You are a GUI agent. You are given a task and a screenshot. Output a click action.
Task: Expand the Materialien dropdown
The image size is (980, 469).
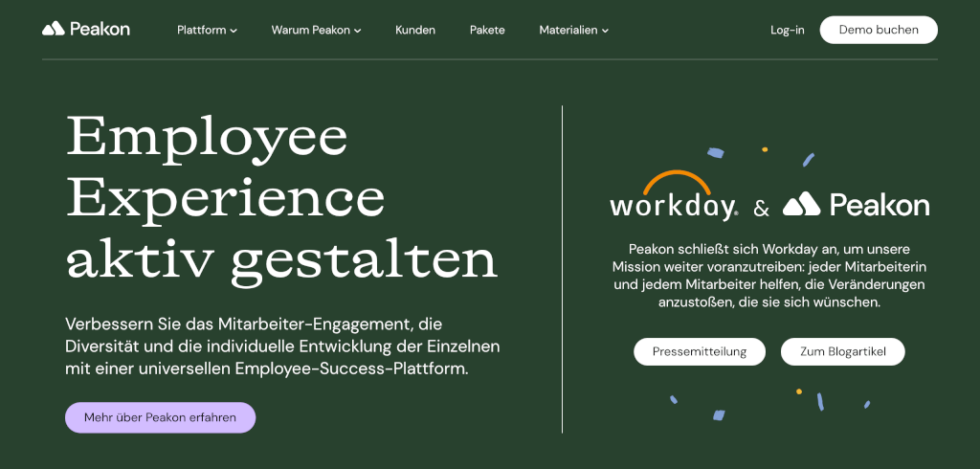(574, 30)
